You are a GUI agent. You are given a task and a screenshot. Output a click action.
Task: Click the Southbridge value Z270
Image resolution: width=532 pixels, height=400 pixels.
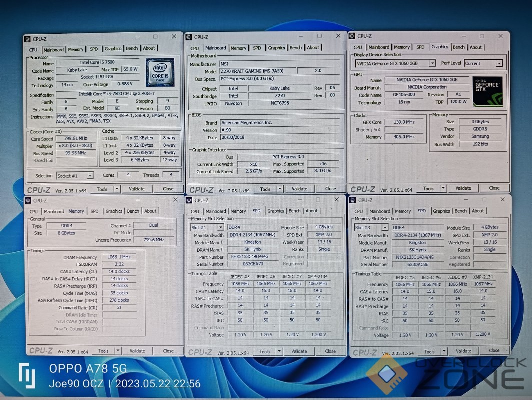click(280, 96)
